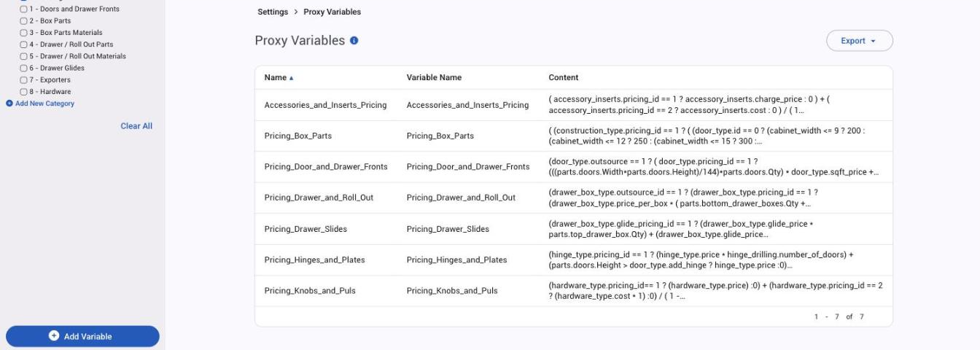Check the '3 - Box Parts Materials' checkbox
This screenshot has height=350, width=980.
click(24, 33)
